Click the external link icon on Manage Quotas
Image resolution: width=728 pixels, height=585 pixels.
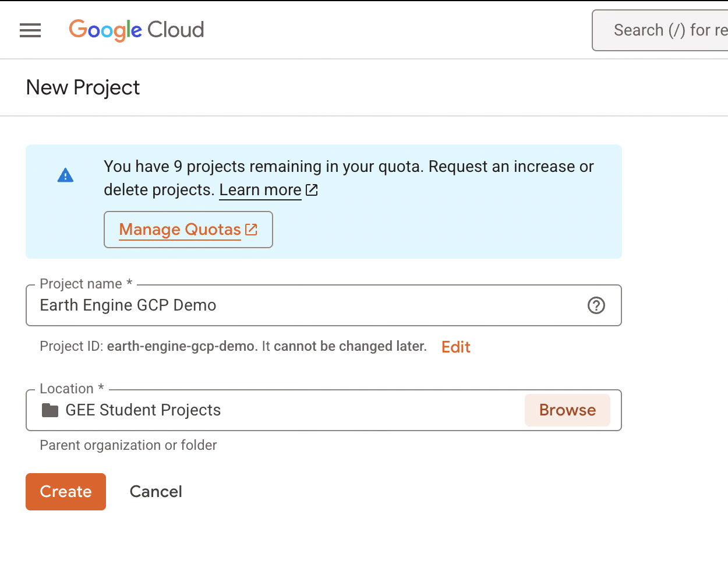(250, 229)
